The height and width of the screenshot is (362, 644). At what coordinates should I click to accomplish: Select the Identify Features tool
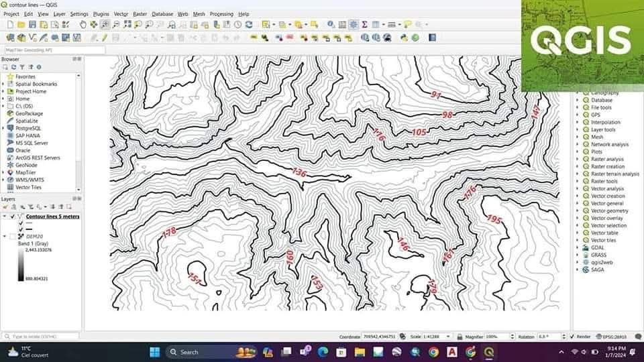point(331,25)
